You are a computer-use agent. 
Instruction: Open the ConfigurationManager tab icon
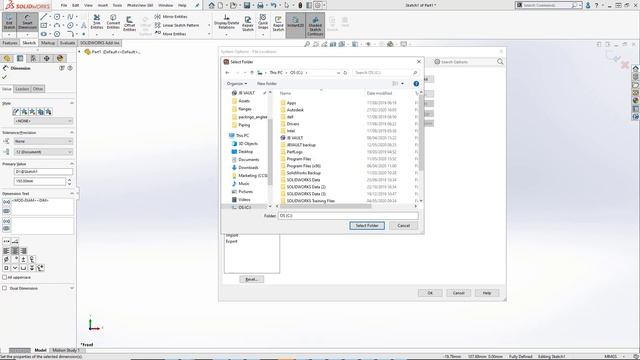(33, 58)
